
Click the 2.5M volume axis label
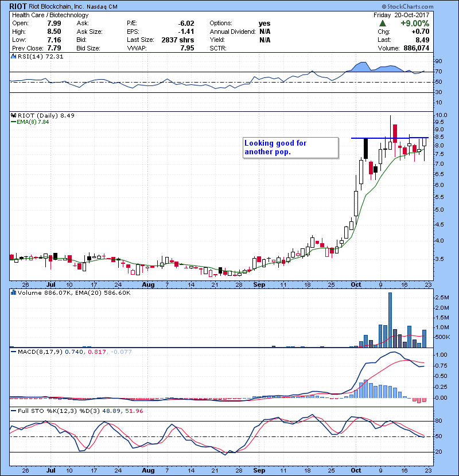(442, 298)
